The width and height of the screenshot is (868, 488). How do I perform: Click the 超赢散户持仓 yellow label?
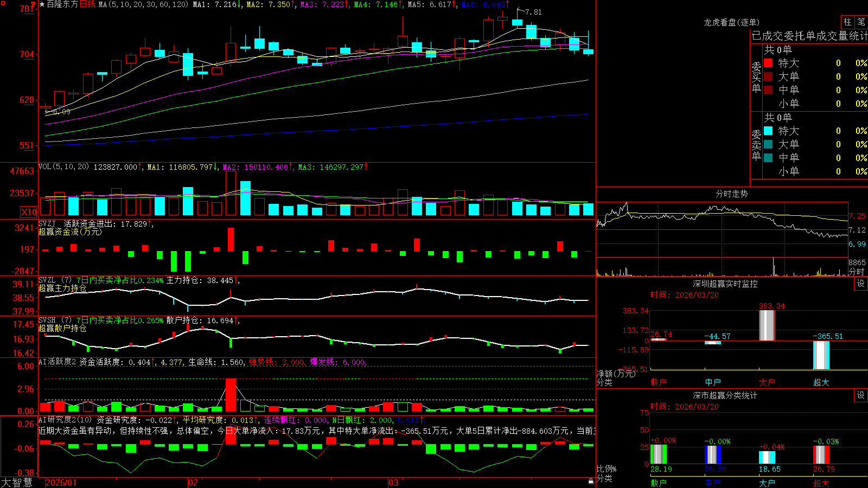click(x=62, y=328)
